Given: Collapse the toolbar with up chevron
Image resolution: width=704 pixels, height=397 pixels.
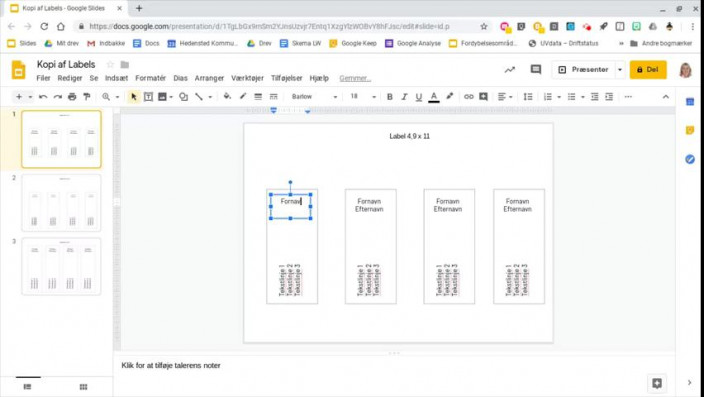Looking at the screenshot, I should point(666,97).
